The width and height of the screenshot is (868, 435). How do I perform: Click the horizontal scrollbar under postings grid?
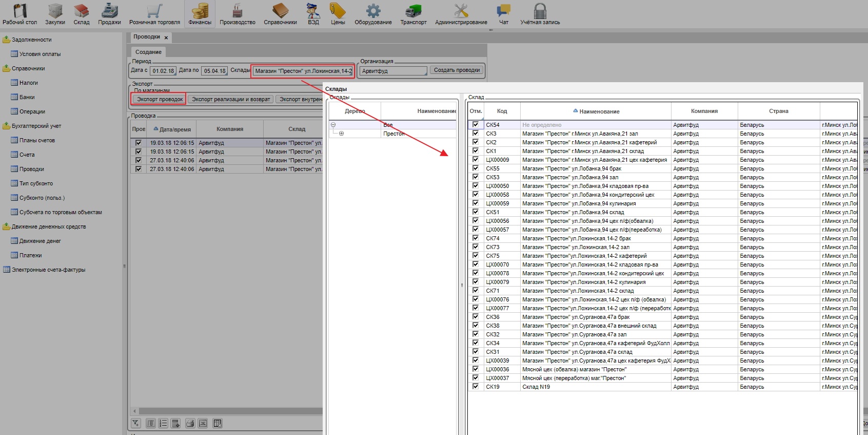point(226,411)
